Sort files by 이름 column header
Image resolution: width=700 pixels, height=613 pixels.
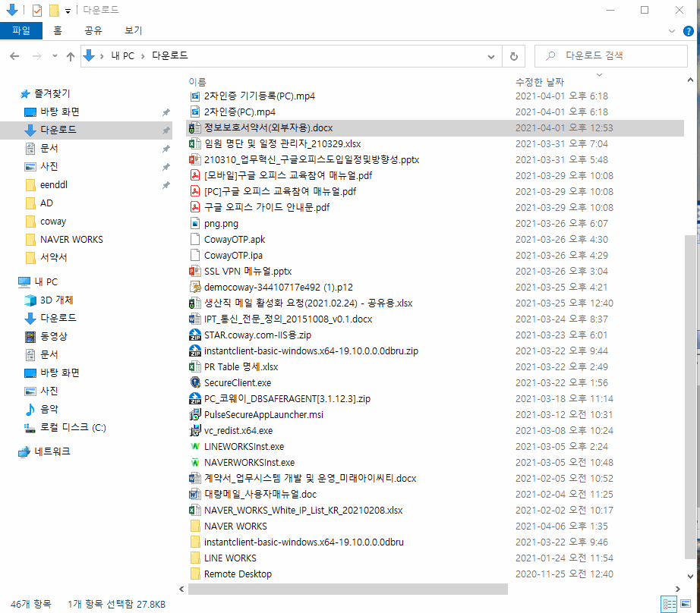[197, 82]
